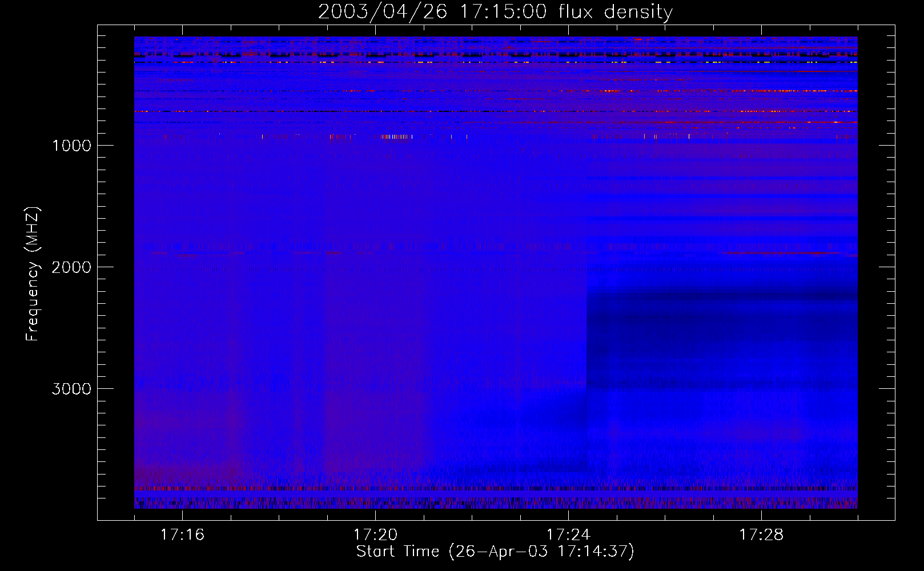The width and height of the screenshot is (924, 571).
Task: Click the "Start Time (26-Apr-03 17:14:37)" axis label
Action: (495, 552)
